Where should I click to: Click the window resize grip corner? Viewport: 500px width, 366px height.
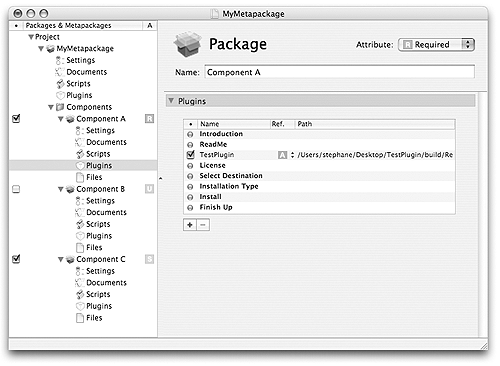(484, 345)
